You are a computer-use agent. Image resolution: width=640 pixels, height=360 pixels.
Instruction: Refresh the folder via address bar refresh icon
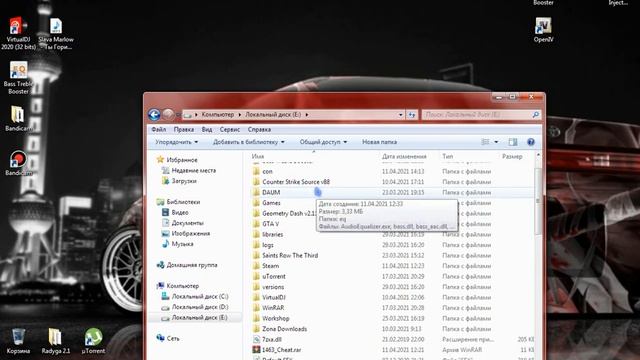(411, 115)
